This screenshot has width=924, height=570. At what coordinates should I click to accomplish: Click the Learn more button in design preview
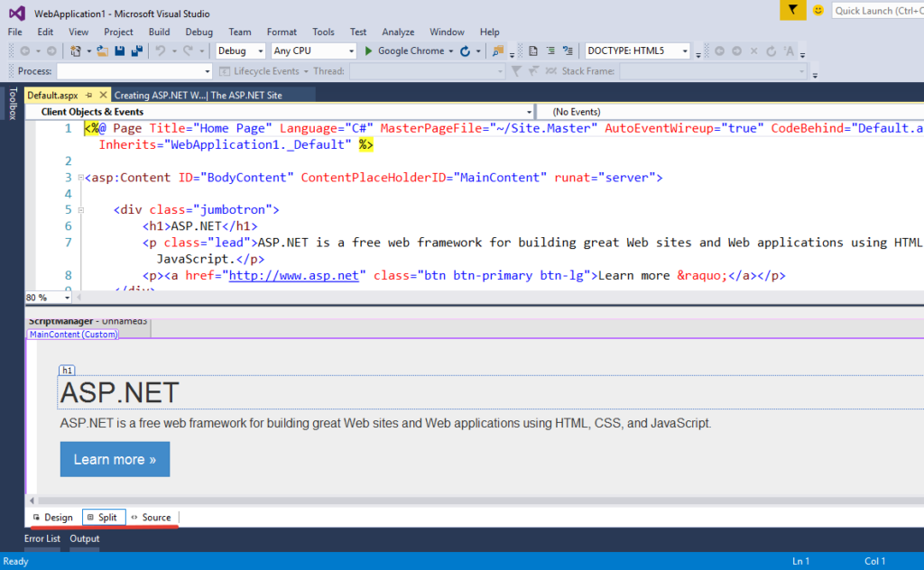pyautogui.click(x=115, y=459)
